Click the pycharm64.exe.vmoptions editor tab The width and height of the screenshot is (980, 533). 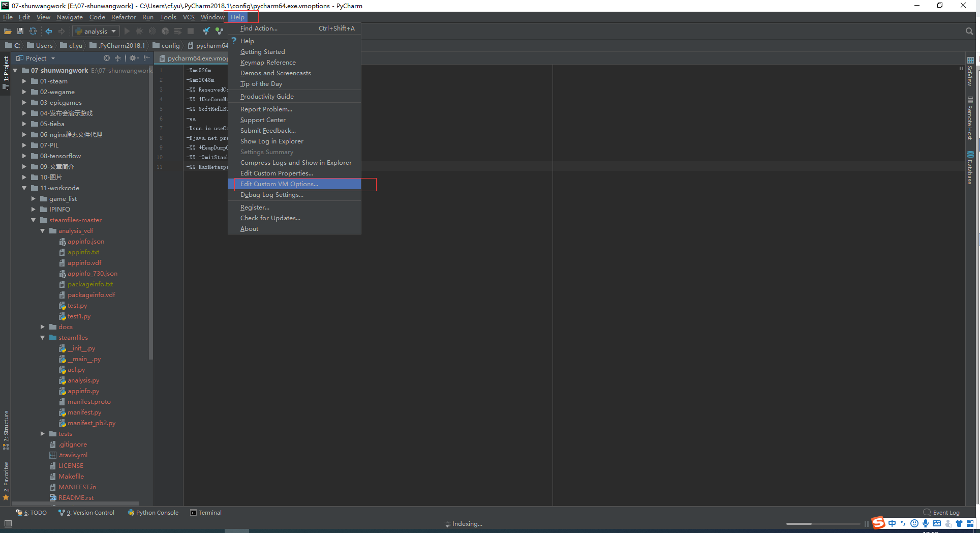192,58
